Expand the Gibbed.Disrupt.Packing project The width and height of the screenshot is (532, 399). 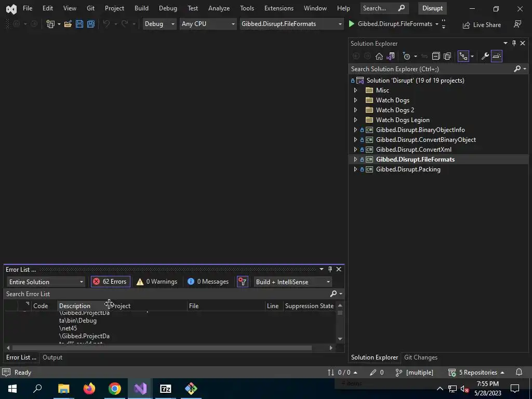(355, 169)
